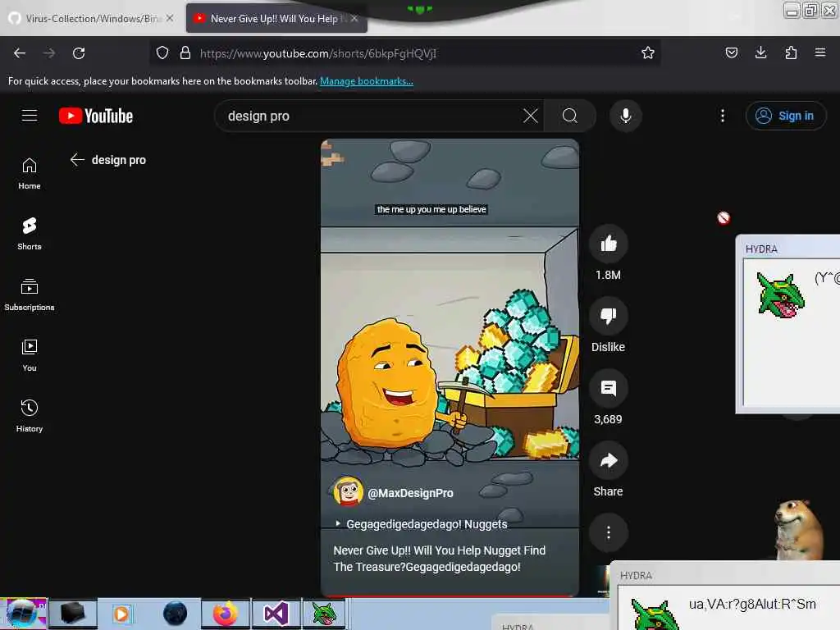Click the URL in the address bar
The height and width of the screenshot is (630, 840).
[318, 53]
